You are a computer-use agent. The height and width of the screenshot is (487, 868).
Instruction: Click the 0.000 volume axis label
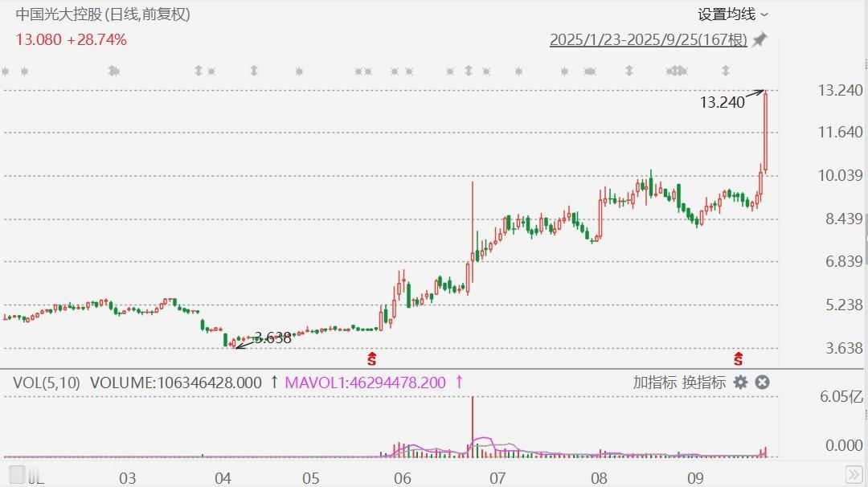pos(844,445)
